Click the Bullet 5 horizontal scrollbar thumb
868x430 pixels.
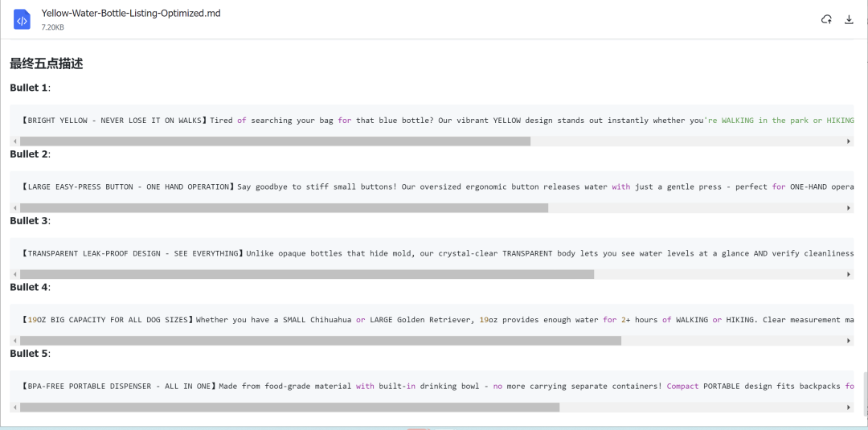coord(289,407)
